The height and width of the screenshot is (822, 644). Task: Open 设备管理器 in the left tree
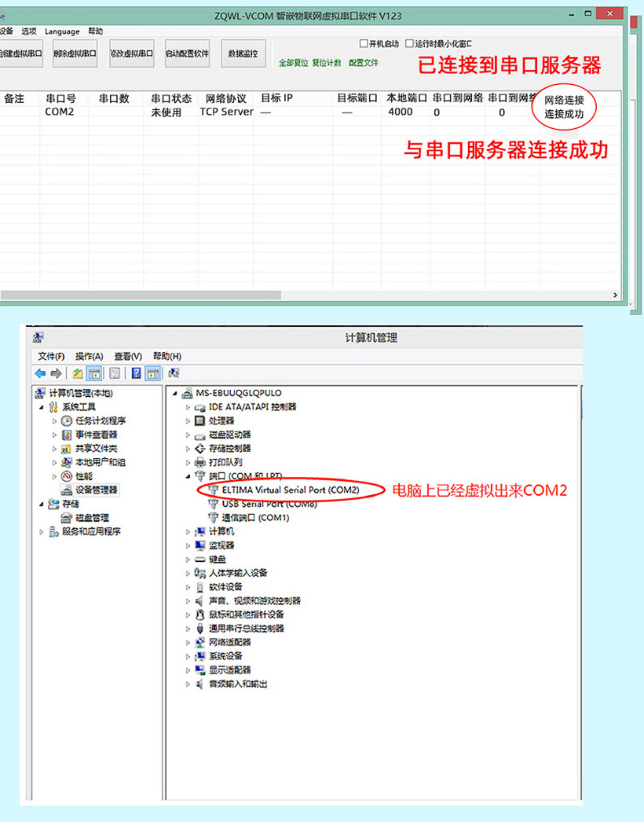pyautogui.click(x=96, y=490)
